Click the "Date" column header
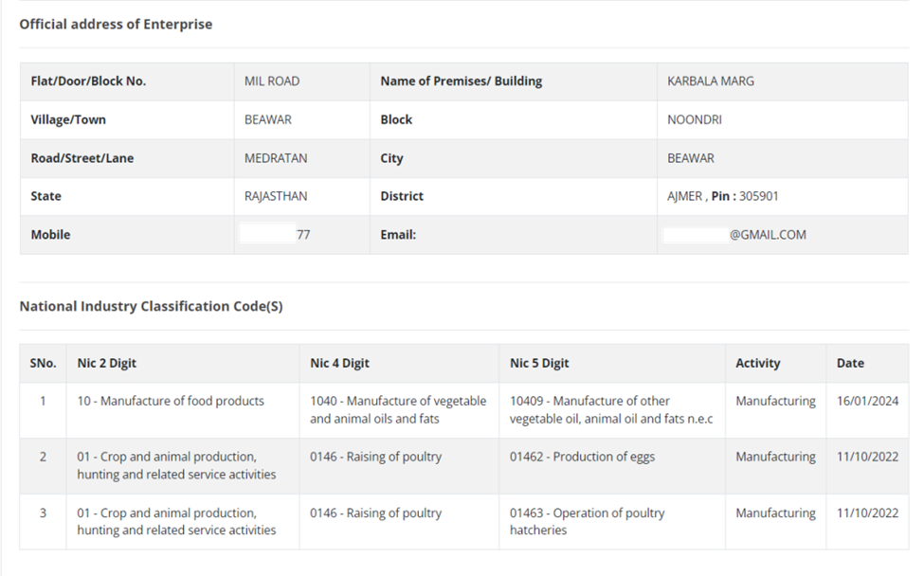The image size is (924, 576). (x=850, y=363)
